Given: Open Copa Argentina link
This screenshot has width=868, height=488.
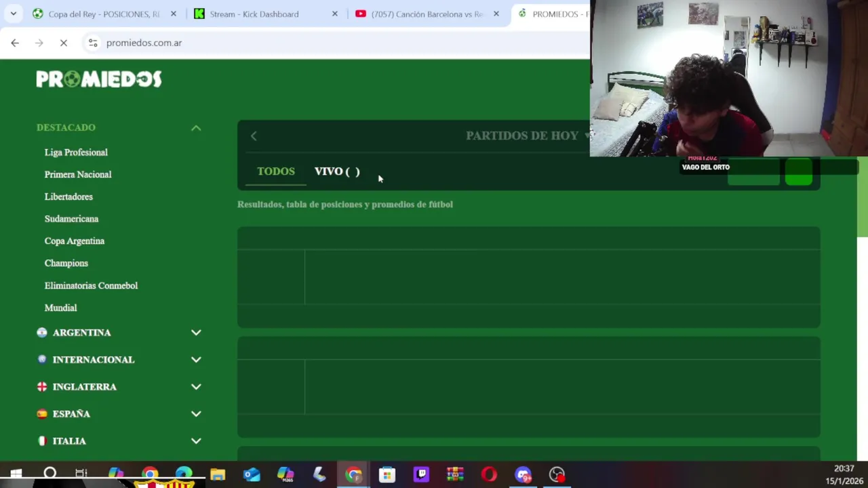Looking at the screenshot, I should 75,241.
